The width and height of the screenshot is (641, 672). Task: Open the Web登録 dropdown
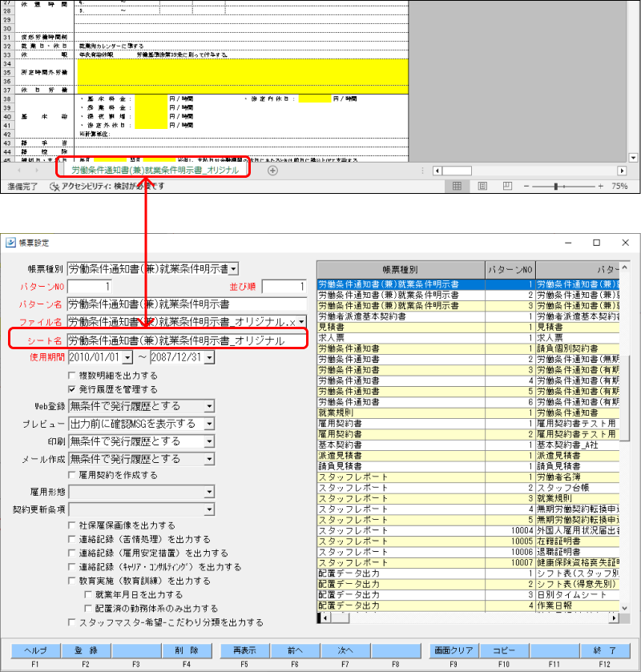tap(209, 406)
